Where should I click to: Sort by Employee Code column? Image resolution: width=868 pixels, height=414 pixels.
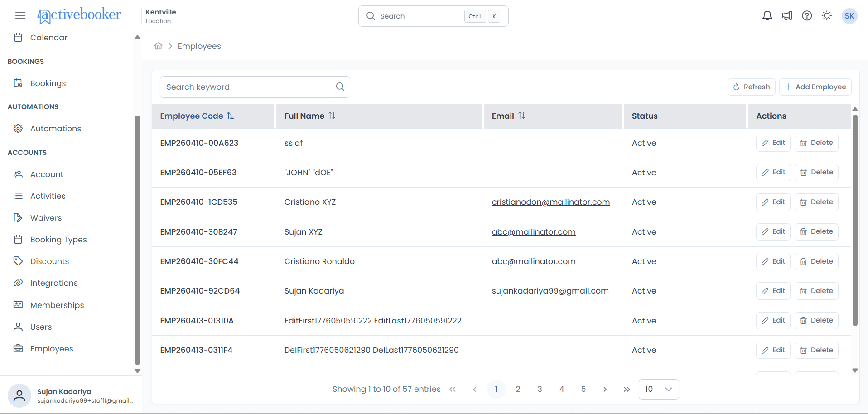(197, 116)
